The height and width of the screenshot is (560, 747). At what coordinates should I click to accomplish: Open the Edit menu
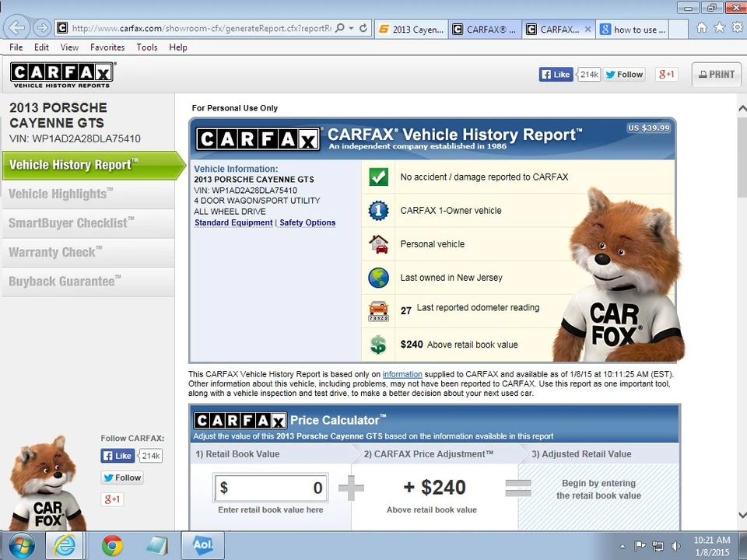tap(41, 47)
